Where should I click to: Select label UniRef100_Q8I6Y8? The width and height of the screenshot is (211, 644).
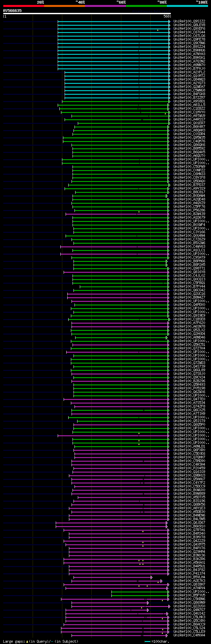189,272
